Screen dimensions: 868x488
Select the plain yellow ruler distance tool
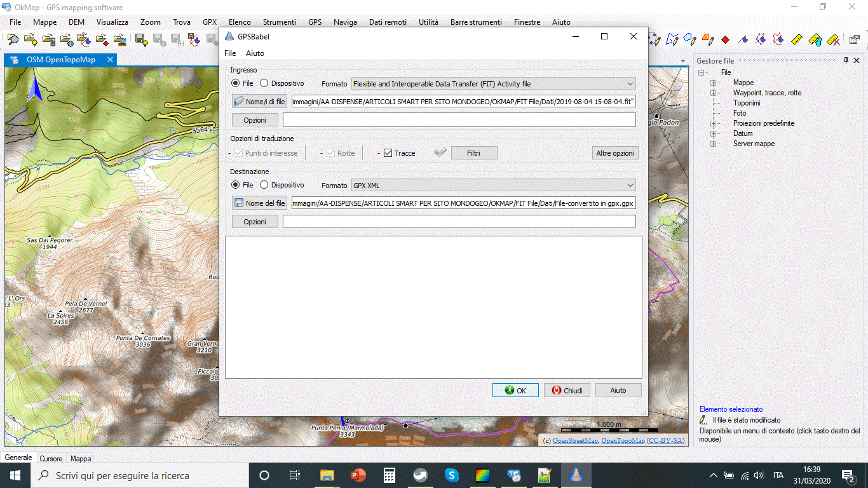tap(797, 40)
